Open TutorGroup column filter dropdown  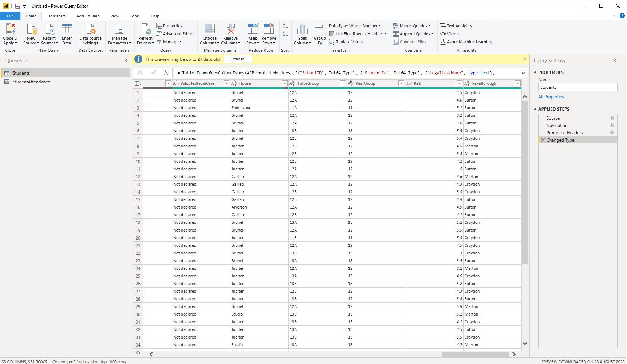[x=343, y=83]
